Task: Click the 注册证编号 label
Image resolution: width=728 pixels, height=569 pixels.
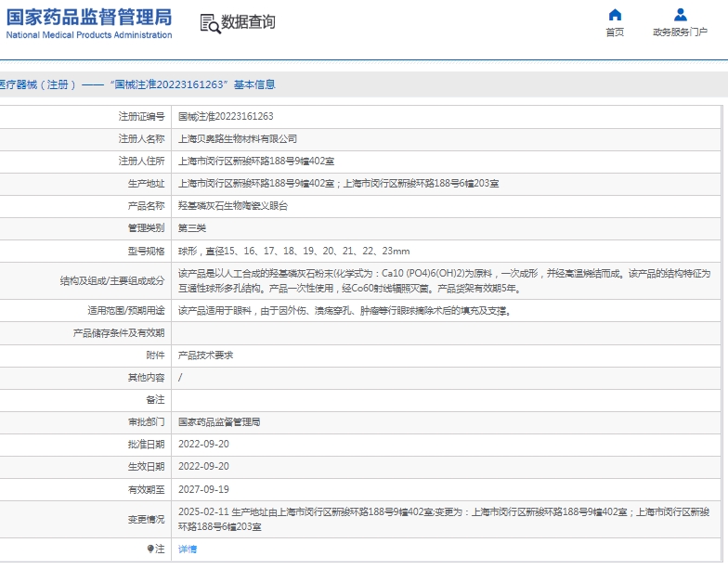Action: click(141, 117)
